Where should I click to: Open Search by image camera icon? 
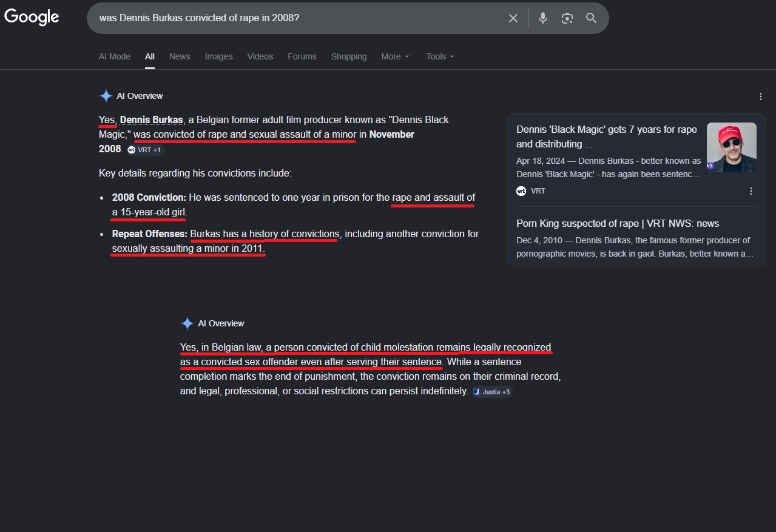(x=567, y=18)
